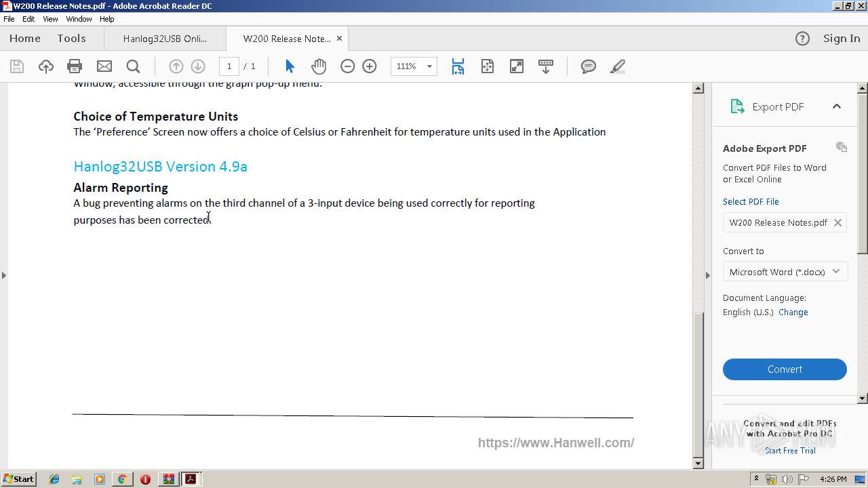Open Chrome from the taskbar
868x488 pixels.
point(122,479)
